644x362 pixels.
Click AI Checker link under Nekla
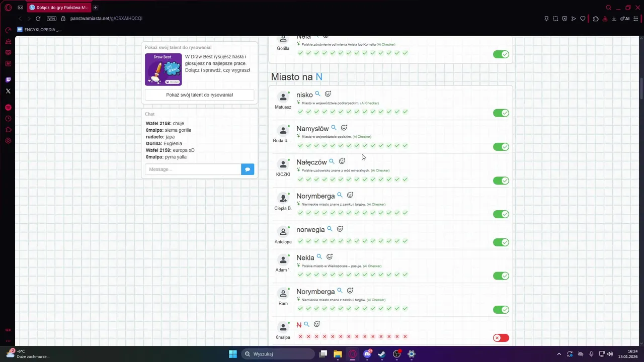tap(372, 266)
